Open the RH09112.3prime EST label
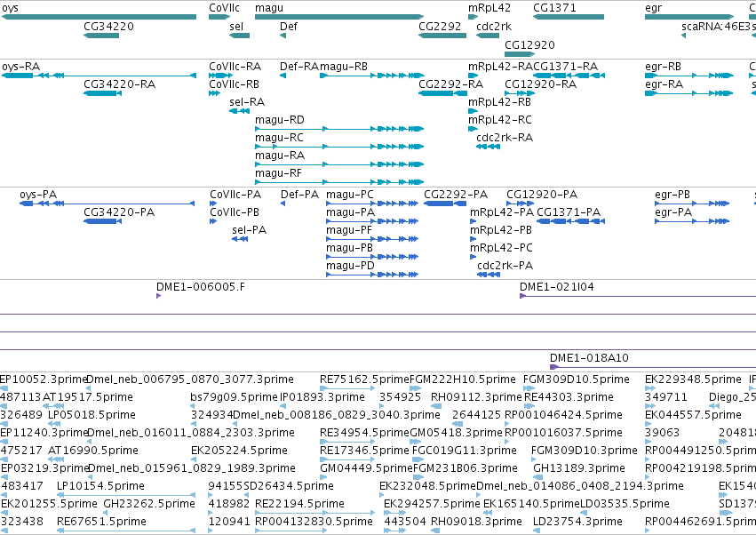Screen dimensions: 756x535 coord(476,397)
